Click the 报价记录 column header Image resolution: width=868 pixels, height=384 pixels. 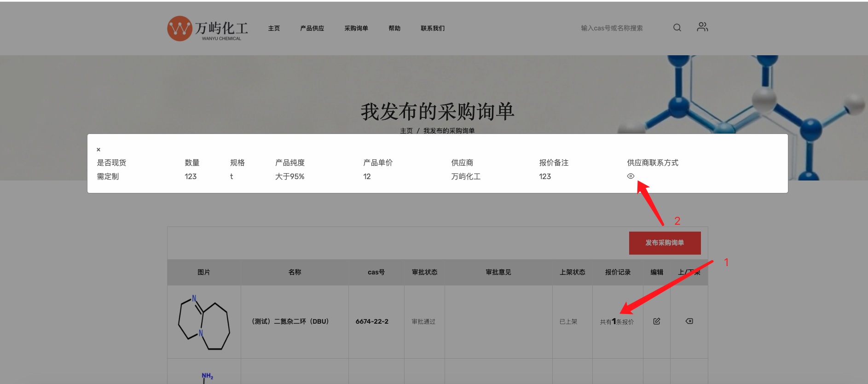click(618, 272)
